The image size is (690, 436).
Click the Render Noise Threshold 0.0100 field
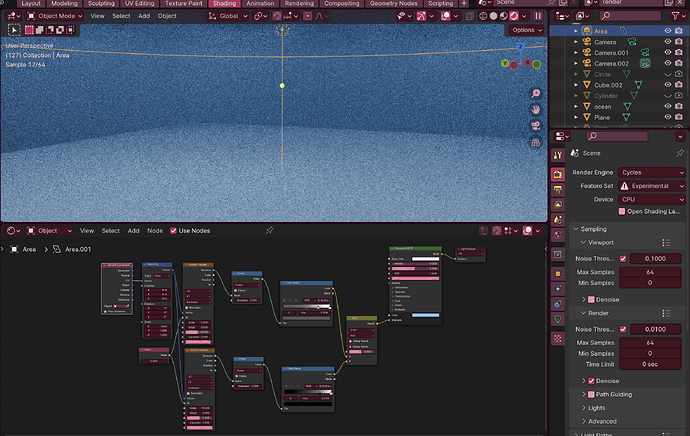[655, 329]
